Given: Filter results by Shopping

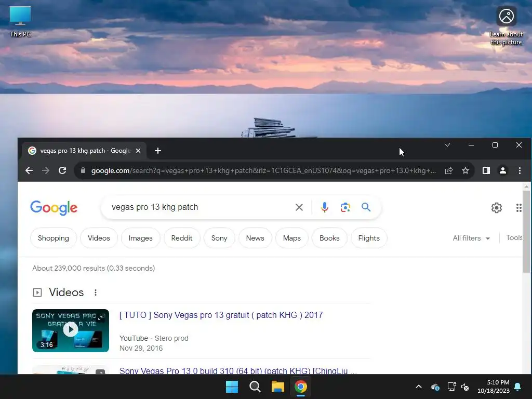Looking at the screenshot, I should click(54, 238).
